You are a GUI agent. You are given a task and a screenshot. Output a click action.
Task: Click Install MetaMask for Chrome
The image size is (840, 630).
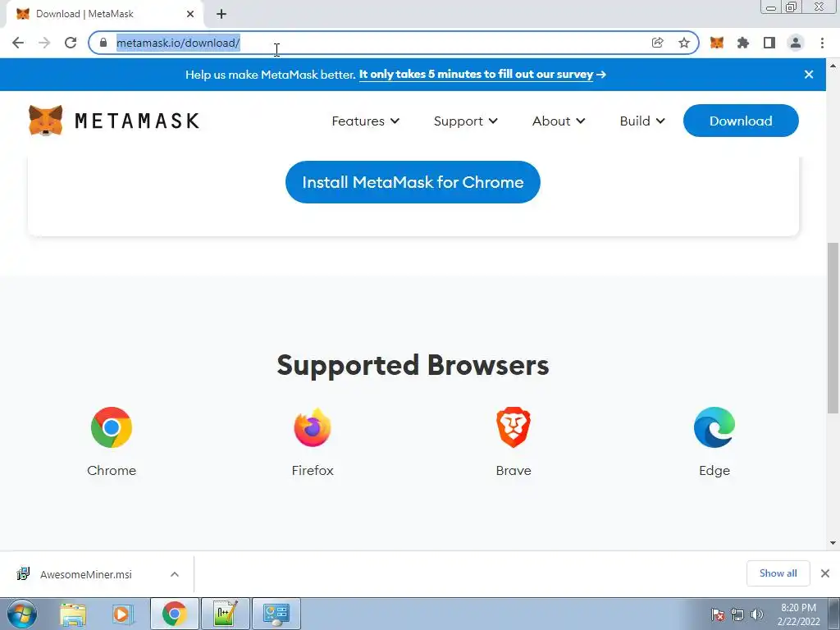tap(413, 182)
